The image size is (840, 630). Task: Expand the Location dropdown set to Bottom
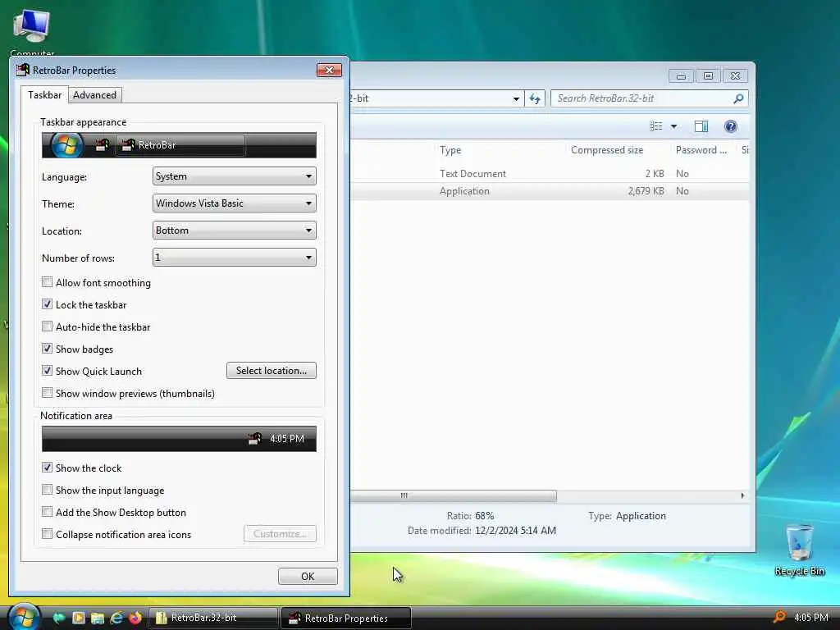[x=234, y=231]
